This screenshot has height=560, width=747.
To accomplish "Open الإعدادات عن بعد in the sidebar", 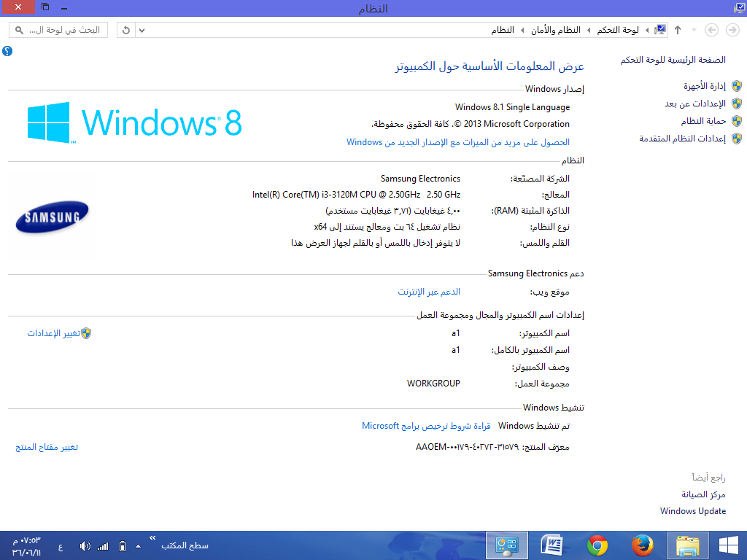I will point(695,104).
